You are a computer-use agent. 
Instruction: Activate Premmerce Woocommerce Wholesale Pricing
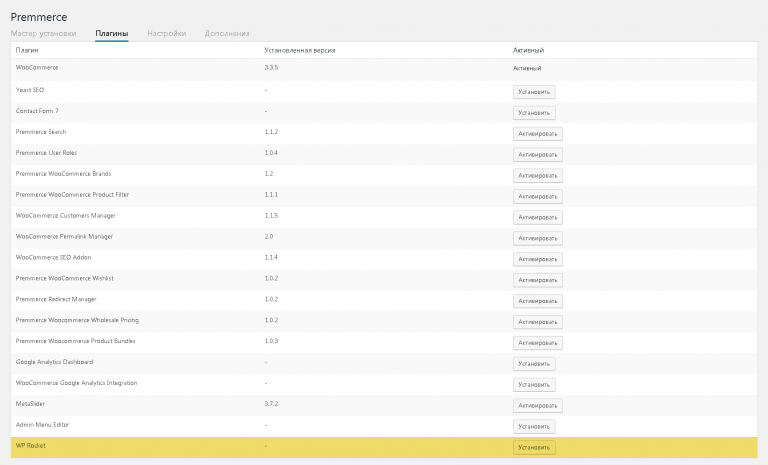[537, 322]
